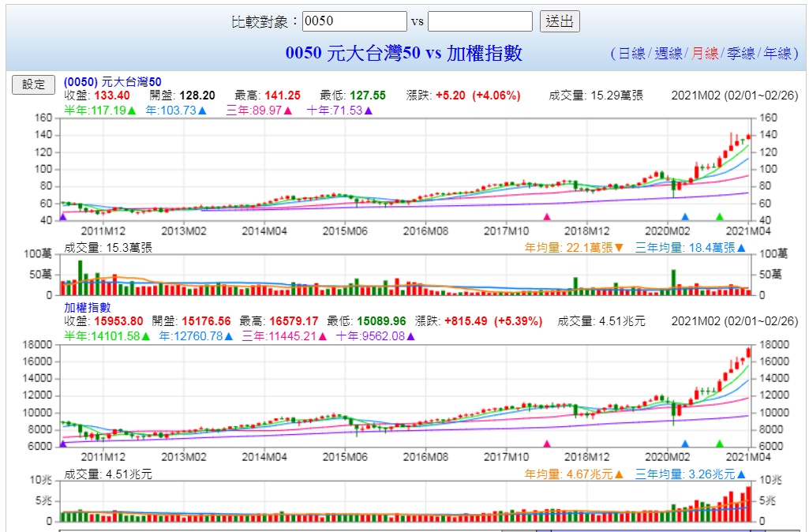
Task: Click 0050 opening price 128.20
Action: coord(197,96)
